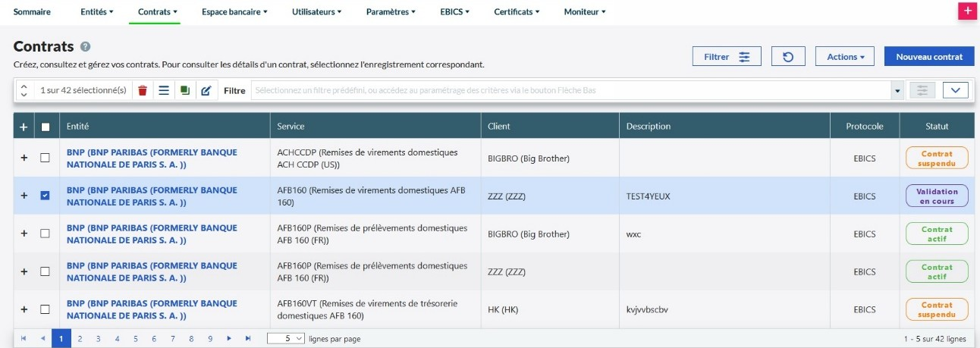Click the three-lines list icon in toolbar
980x348 pixels.
point(163,90)
